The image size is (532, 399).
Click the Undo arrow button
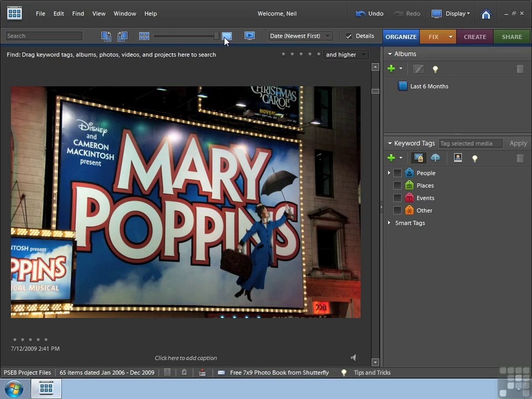[x=370, y=13]
